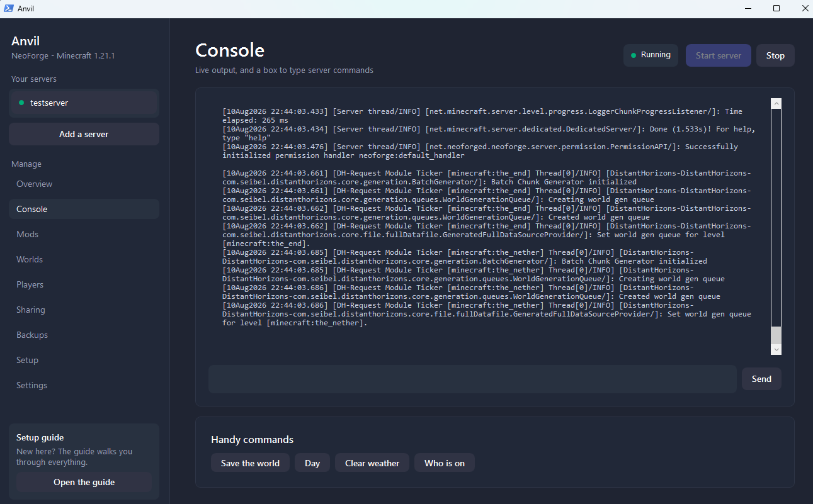
Task: Set time with the Day button
Action: 312,463
